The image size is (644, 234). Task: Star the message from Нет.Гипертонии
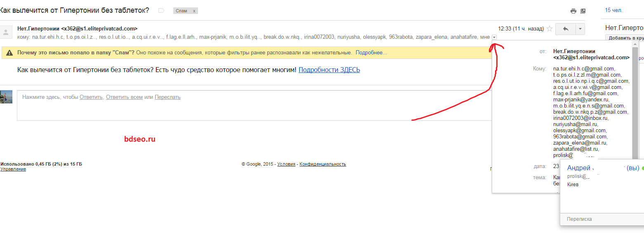(549, 29)
